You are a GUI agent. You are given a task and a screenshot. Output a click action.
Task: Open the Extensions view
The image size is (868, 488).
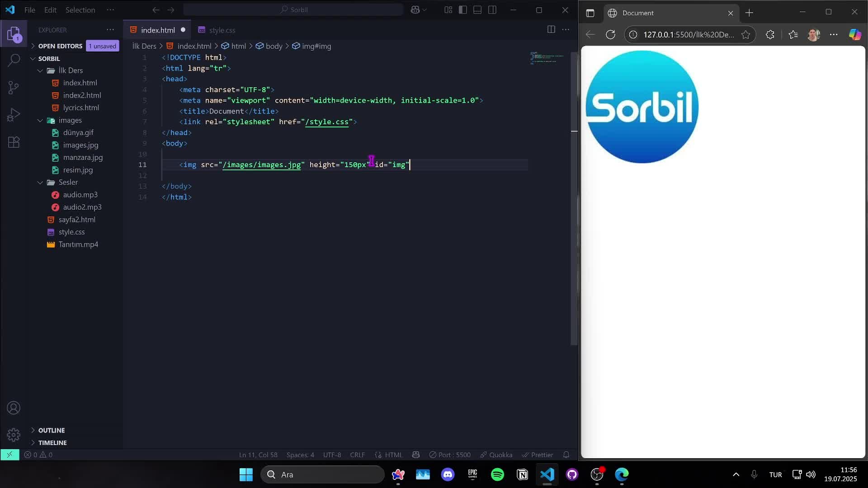tap(14, 142)
